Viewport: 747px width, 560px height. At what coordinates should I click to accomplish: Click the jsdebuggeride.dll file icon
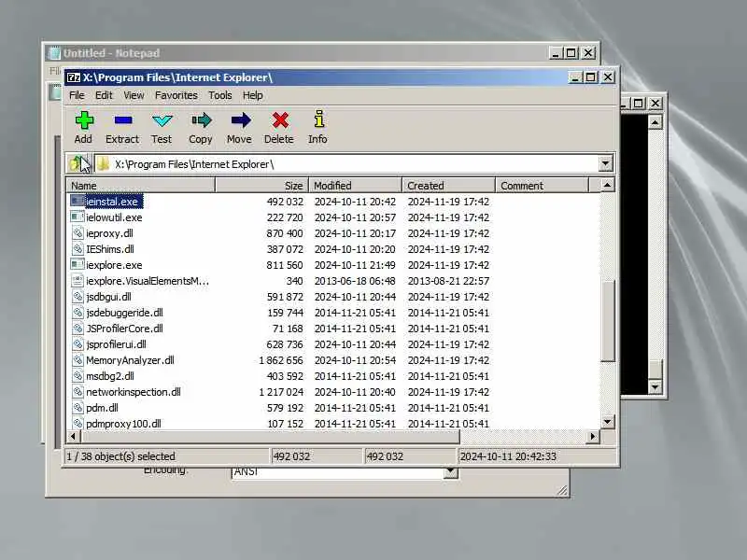[78, 313]
